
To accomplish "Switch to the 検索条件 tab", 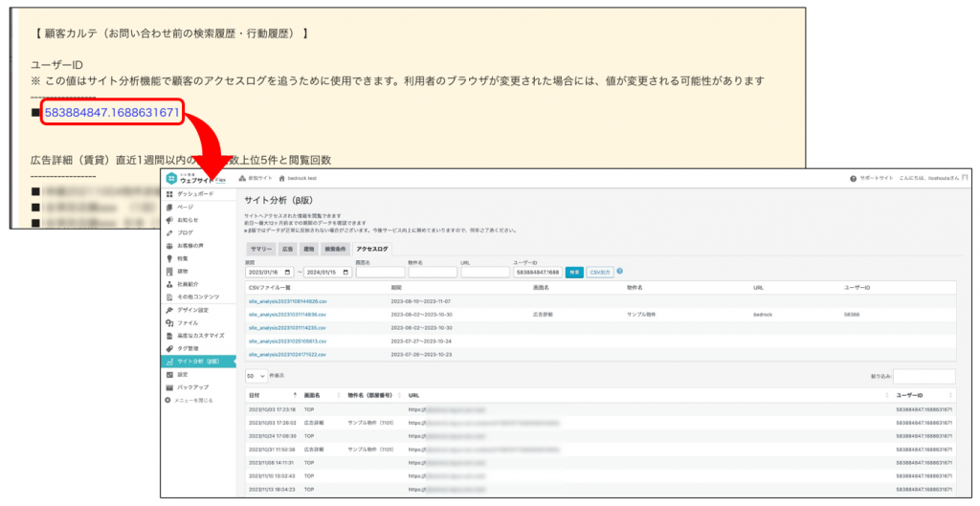I will pyautogui.click(x=337, y=249).
